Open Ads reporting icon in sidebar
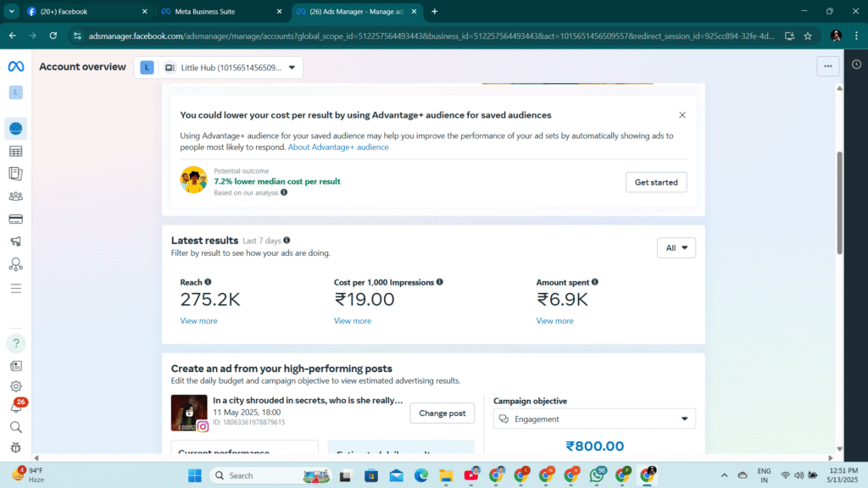 15,174
